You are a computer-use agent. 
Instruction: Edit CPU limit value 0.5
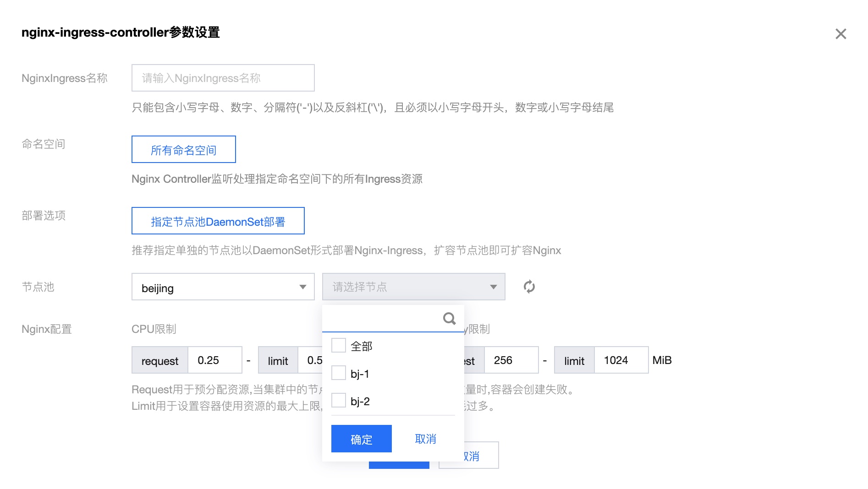point(311,360)
